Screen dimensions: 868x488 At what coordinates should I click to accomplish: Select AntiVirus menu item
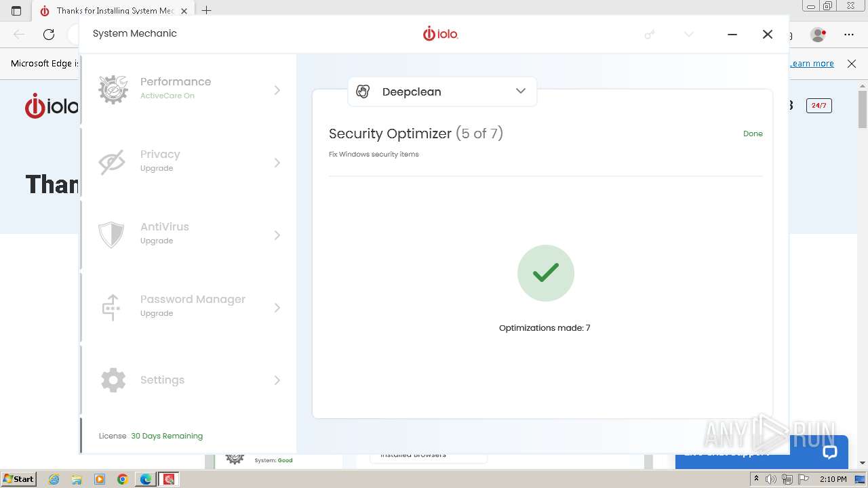189,235
